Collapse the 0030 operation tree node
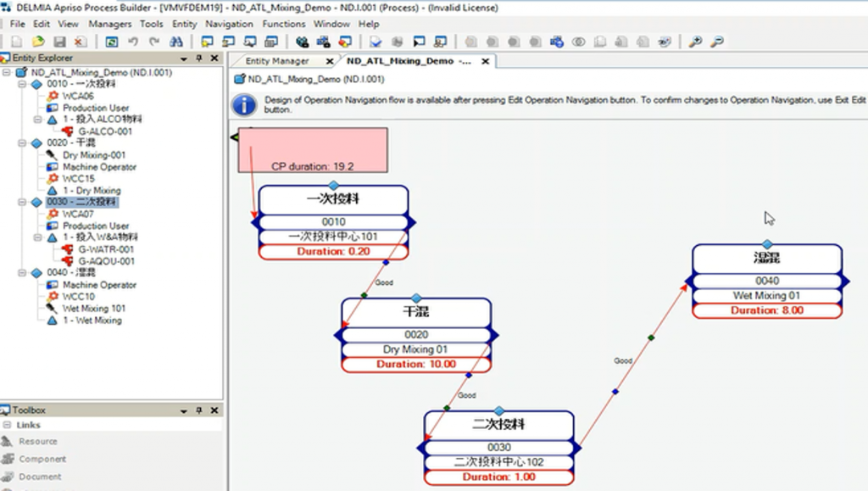 click(x=23, y=203)
